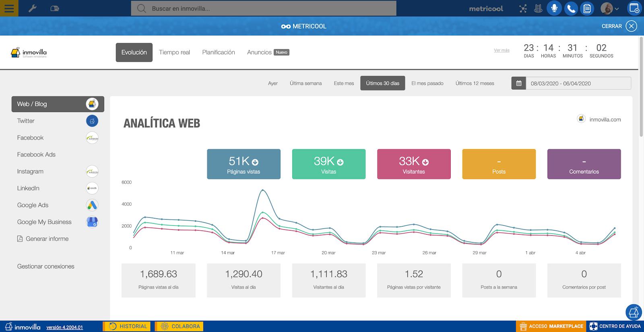644x332 pixels.
Task: Open the user profile avatar dropdown
Action: 610,8
